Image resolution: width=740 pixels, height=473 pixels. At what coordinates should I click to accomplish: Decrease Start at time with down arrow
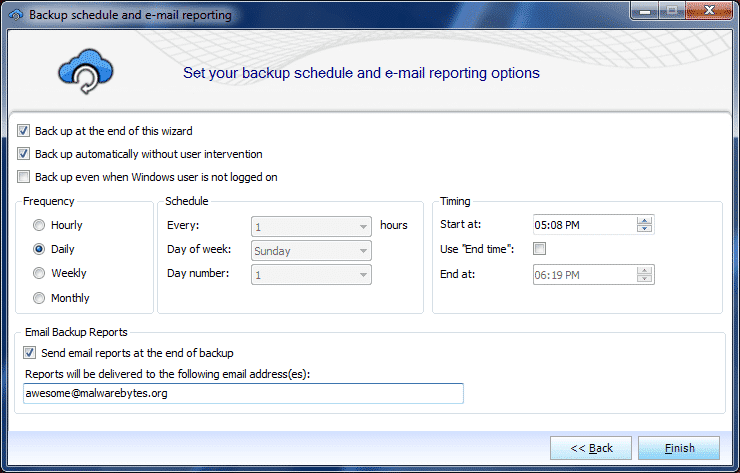point(645,230)
